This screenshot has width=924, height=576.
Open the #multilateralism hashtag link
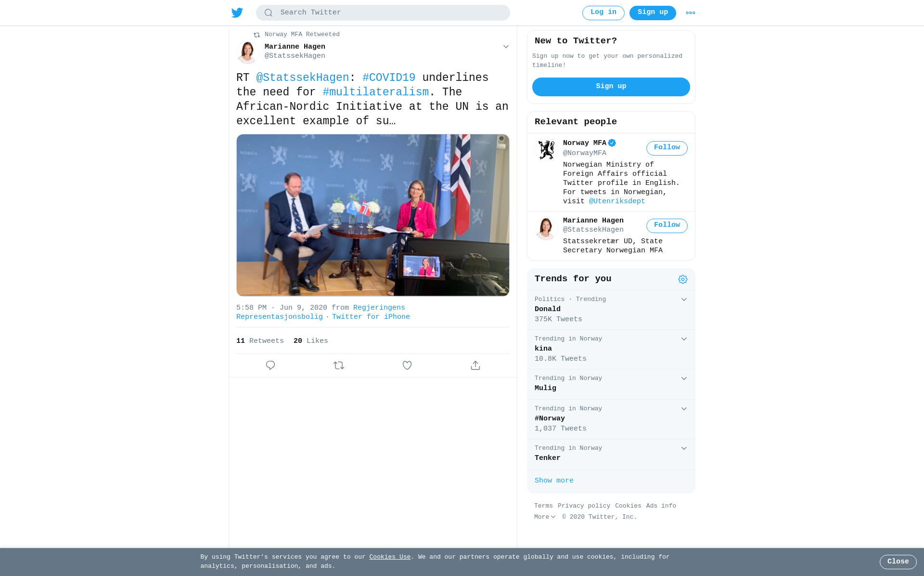tap(376, 92)
